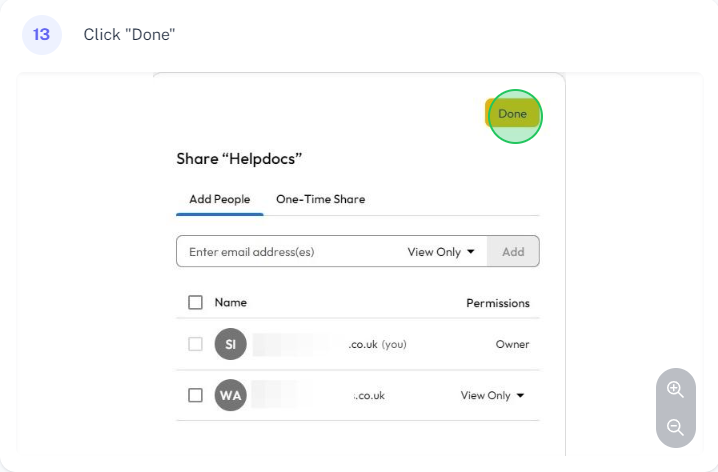Click the step 13 number badge
718x472 pixels.
click(x=42, y=35)
